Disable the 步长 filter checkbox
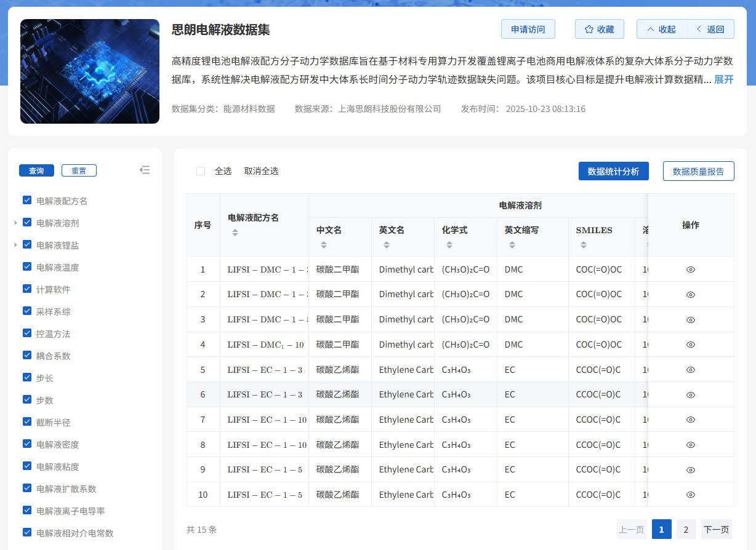 26,378
